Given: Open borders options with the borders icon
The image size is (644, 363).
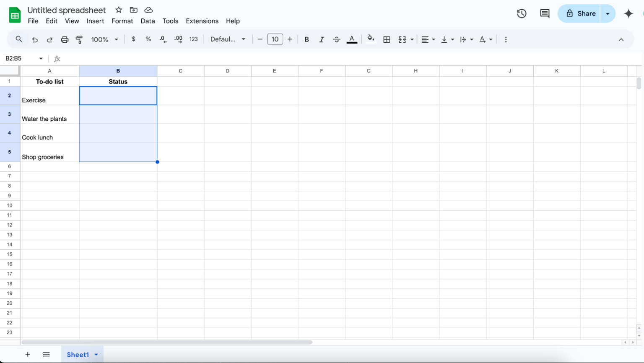Looking at the screenshot, I should [x=386, y=39].
